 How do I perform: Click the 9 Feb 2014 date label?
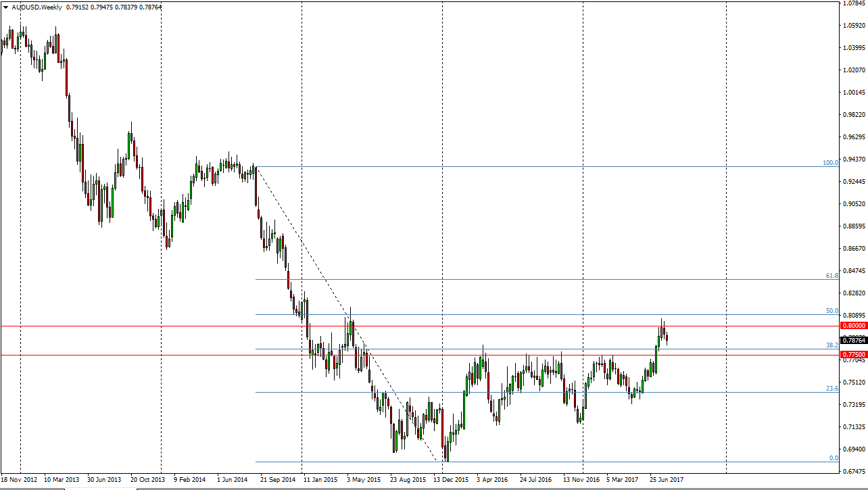(190, 479)
